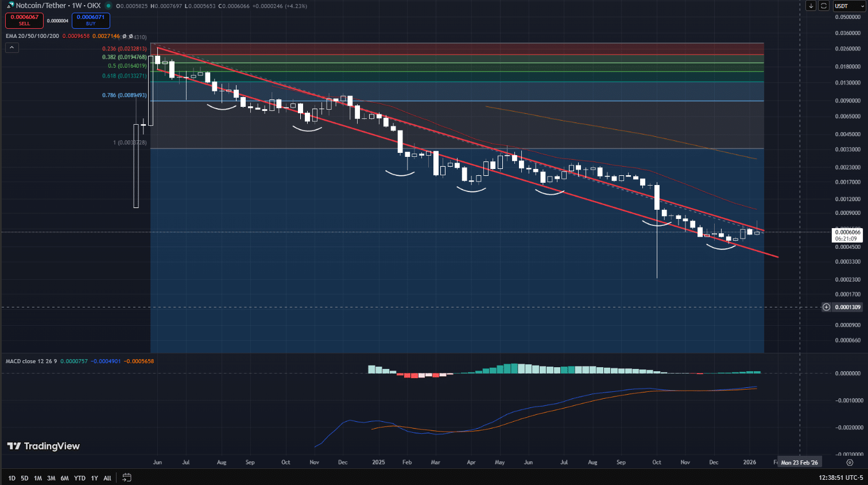
Task: Click the fullscreen brackets icon beside USDT
Action: 824,6
